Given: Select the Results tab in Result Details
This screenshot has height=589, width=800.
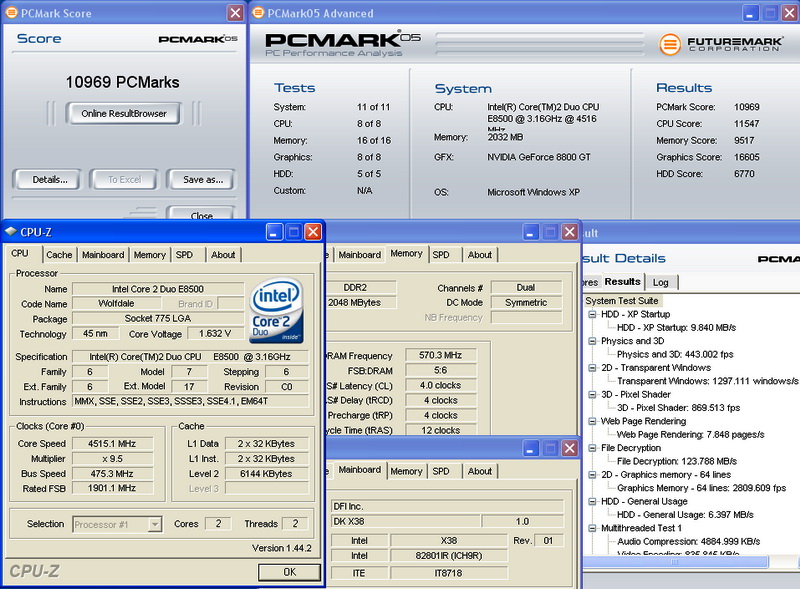Looking at the screenshot, I should [622, 281].
